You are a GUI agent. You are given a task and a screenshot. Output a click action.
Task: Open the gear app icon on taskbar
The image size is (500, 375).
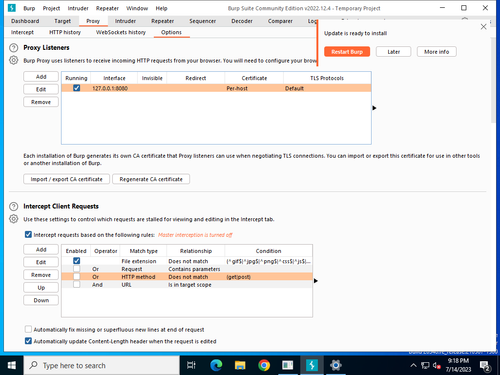336,365
